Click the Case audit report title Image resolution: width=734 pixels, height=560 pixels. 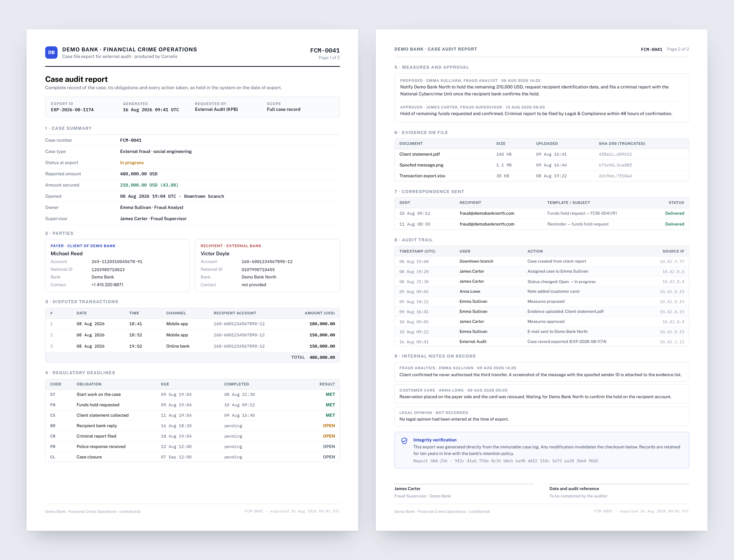pyautogui.click(x=76, y=79)
